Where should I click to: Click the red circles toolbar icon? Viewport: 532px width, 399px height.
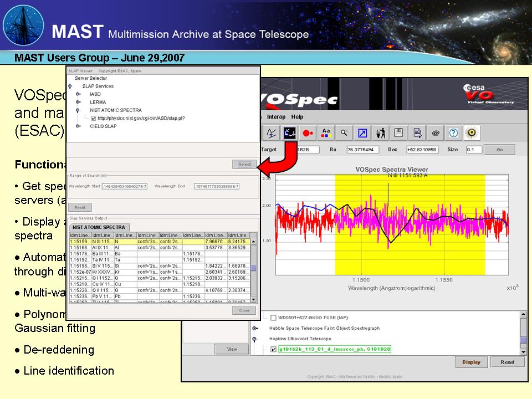pyautogui.click(x=308, y=133)
